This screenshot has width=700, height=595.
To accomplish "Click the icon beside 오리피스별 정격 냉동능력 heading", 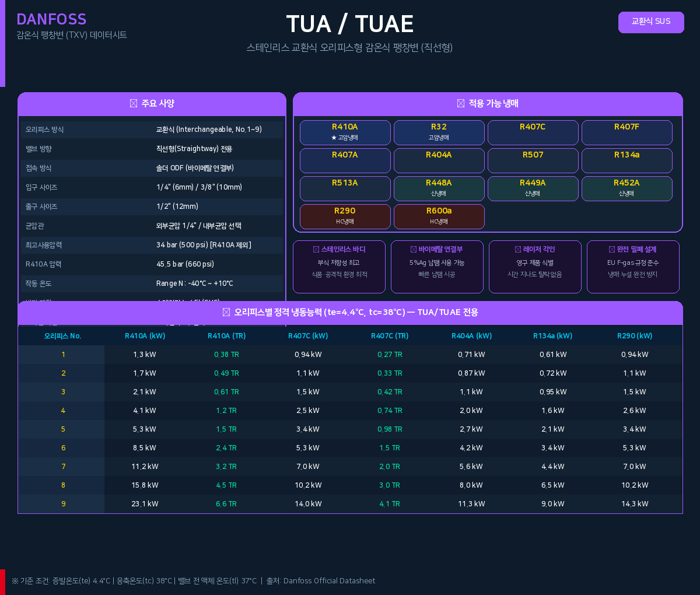I will [226, 312].
